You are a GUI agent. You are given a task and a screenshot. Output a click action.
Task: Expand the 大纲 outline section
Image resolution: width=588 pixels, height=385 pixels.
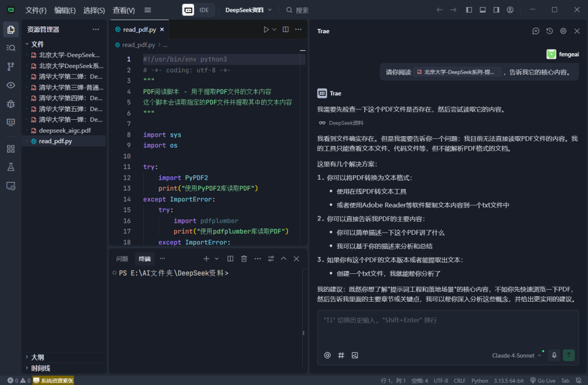(38, 357)
